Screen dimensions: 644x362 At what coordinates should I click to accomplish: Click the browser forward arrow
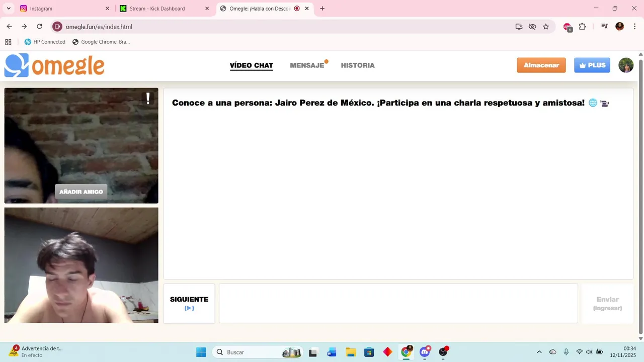tap(24, 27)
